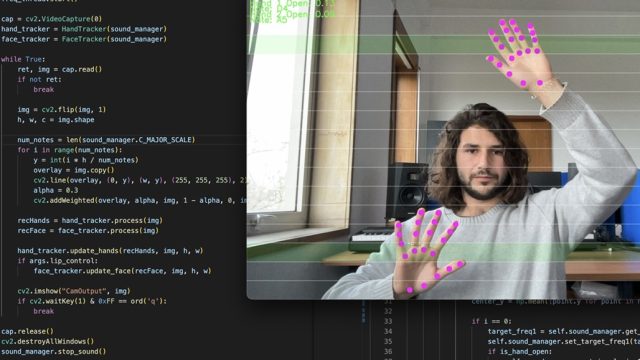Viewport: 640px width, 360px height.
Task: Click the sound_manager.stop_sound() line
Action: click(53, 351)
